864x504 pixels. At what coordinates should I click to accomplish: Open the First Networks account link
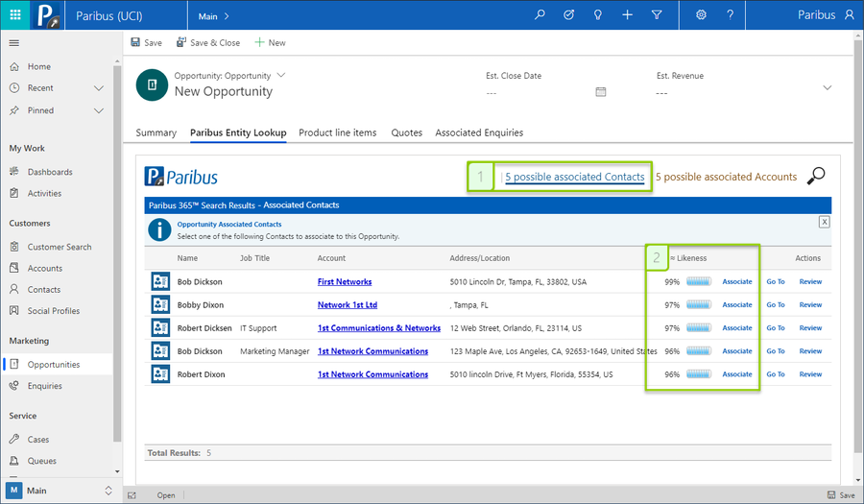coord(345,281)
